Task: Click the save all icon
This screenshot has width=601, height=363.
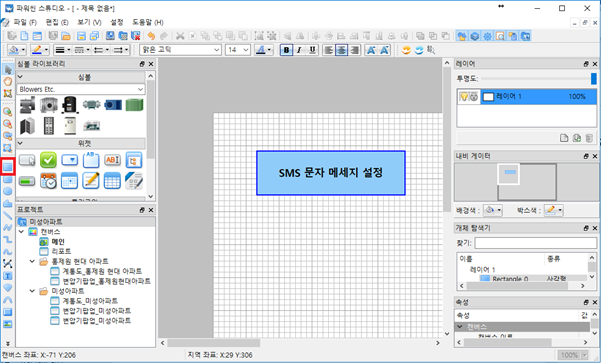Action: 94,36
